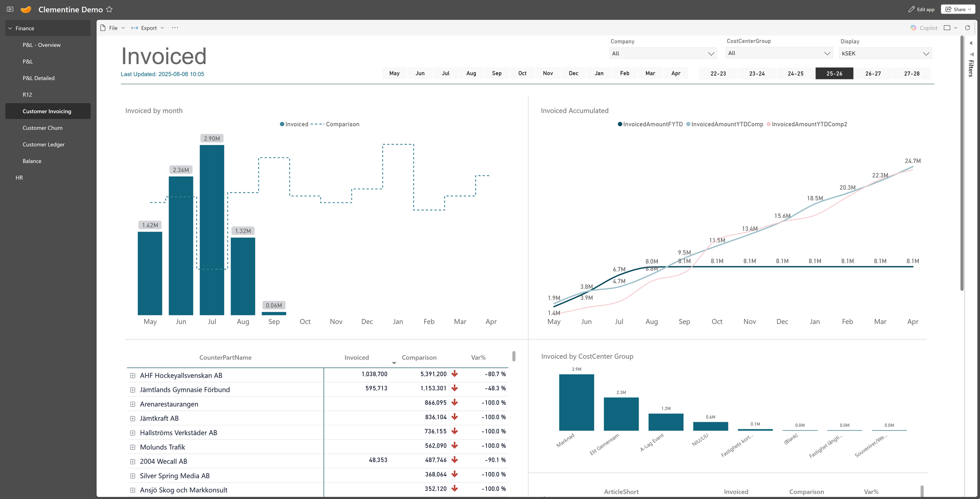Expand the AHF Hockeyallsvenskan AB row
This screenshot has width=980, height=499.
pos(132,376)
